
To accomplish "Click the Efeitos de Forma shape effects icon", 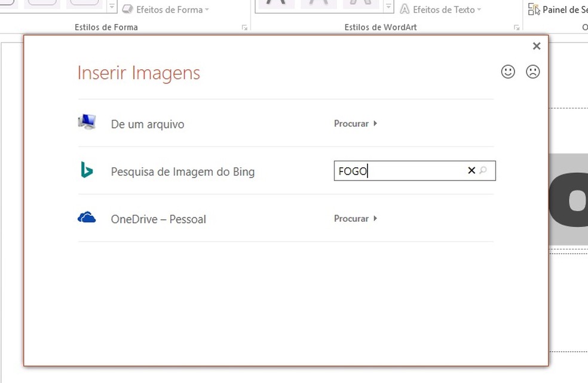I will coord(127,8).
